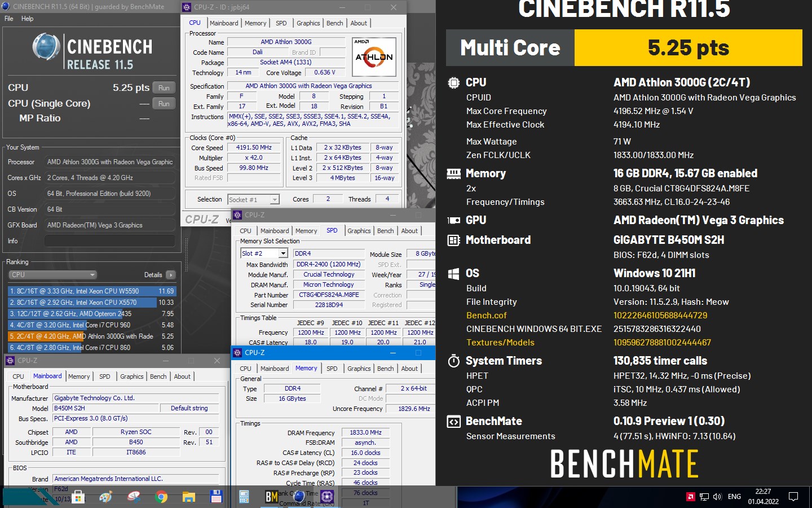Select ranking row Intel Core i7 CPU 960
Image resolution: width=812 pixels, height=508 pixels.
tap(92, 325)
